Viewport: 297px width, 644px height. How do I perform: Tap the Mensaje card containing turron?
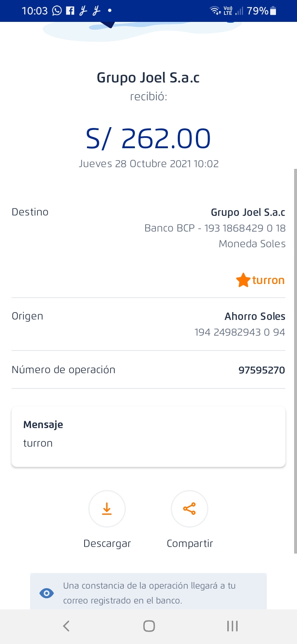148,436
